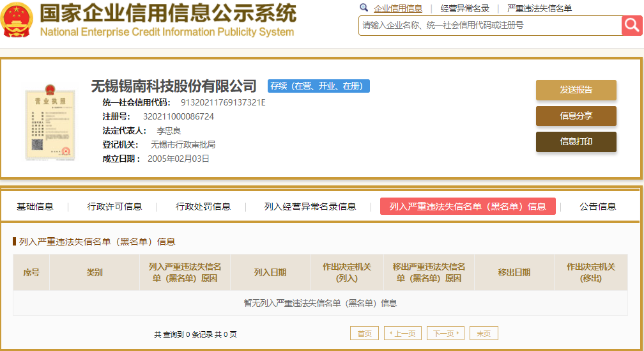
Task: Click the 移出严重违法失信名单(黑名单)原因 column header
Action: (x=429, y=272)
